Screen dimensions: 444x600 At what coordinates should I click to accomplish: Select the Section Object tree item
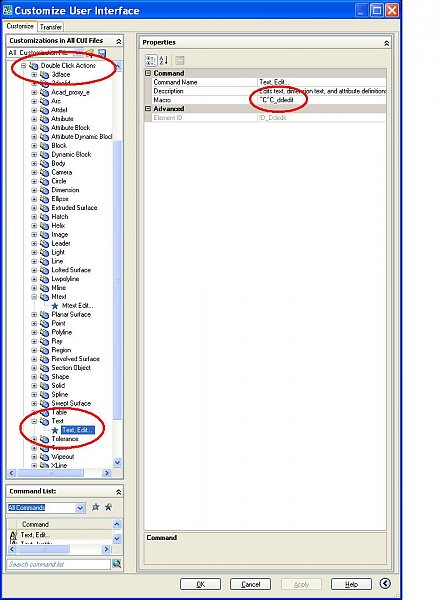click(71, 368)
